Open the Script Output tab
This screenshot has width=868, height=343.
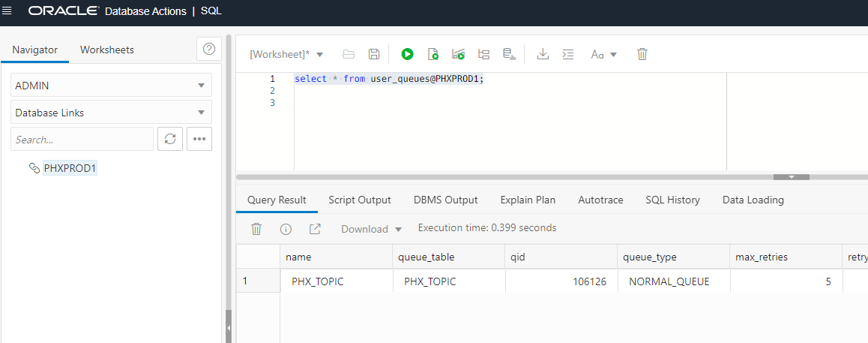coord(360,200)
